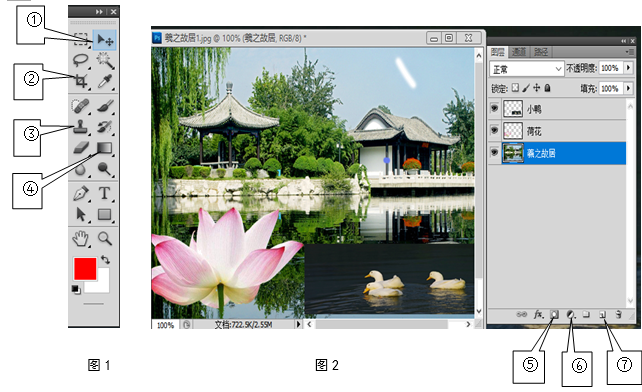This screenshot has width=642, height=392.
Task: Open the white background color picker
Action: point(102,285)
